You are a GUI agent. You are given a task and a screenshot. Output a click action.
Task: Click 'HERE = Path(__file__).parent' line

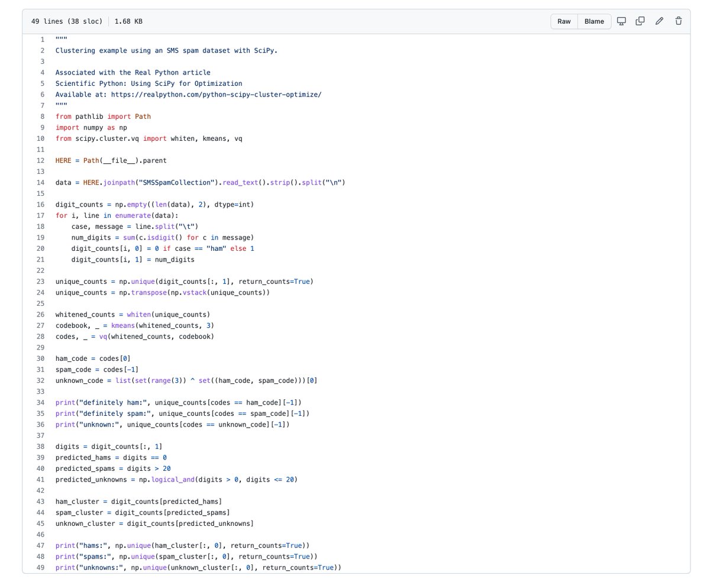tap(111, 160)
